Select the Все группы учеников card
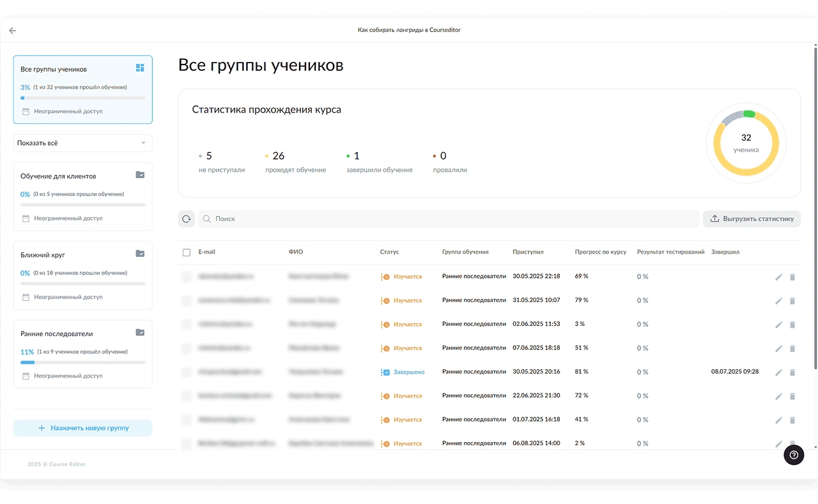This screenshot has height=504, width=818. click(83, 89)
